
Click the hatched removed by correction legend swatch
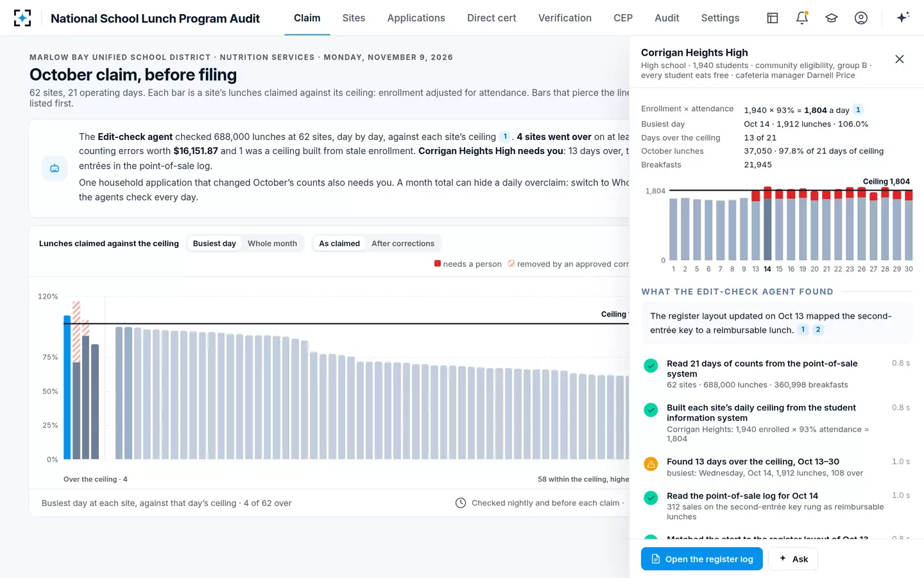(x=511, y=263)
